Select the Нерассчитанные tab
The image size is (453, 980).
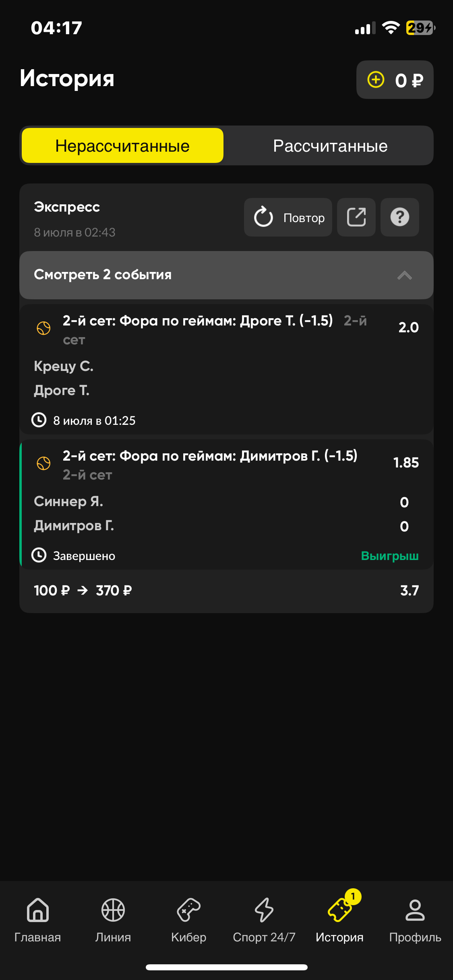122,146
